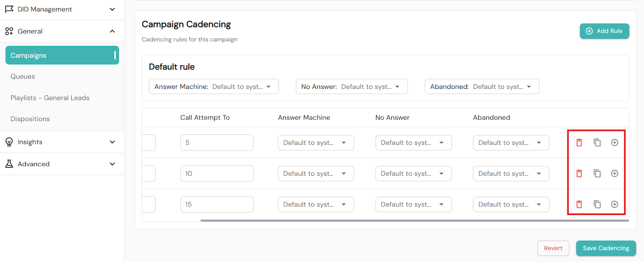Add a rule after the 10 attempt row
The image size is (644, 262).
coord(615,173)
